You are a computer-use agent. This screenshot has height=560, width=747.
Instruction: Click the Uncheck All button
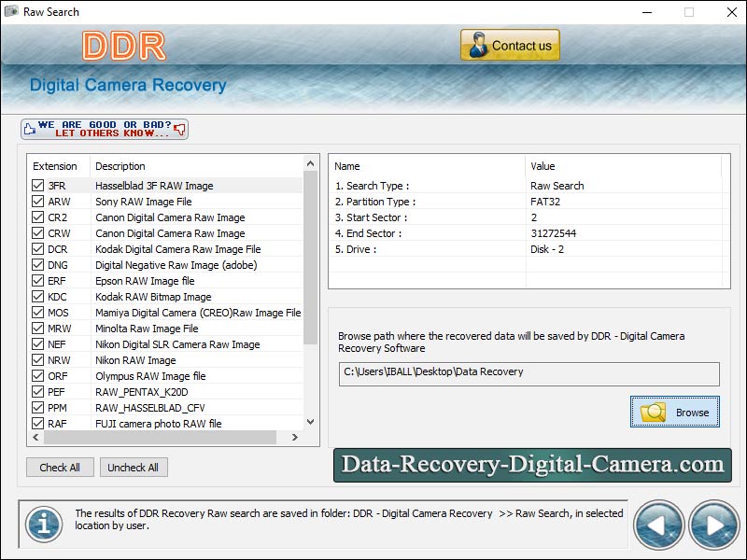pyautogui.click(x=134, y=468)
